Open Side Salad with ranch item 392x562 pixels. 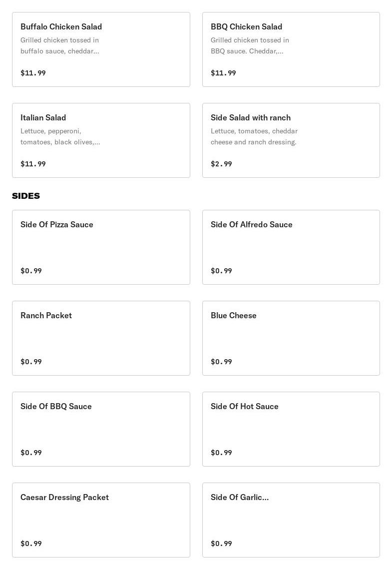coord(291,140)
